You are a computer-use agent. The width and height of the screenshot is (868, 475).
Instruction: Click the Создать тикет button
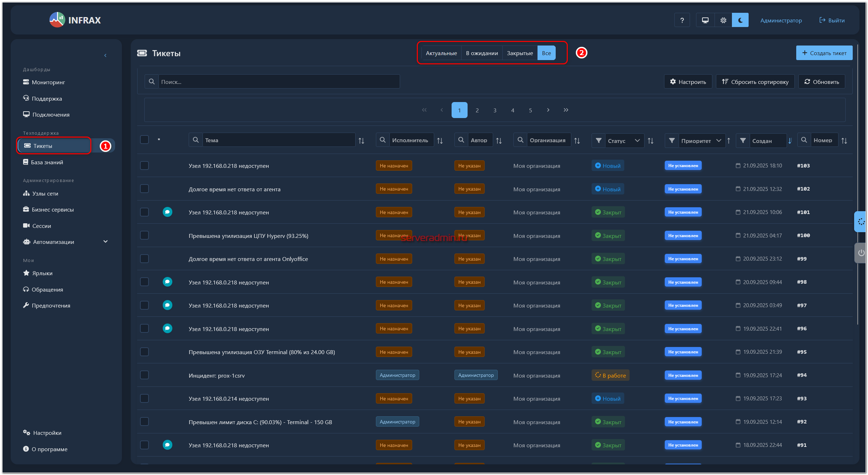pyautogui.click(x=824, y=53)
